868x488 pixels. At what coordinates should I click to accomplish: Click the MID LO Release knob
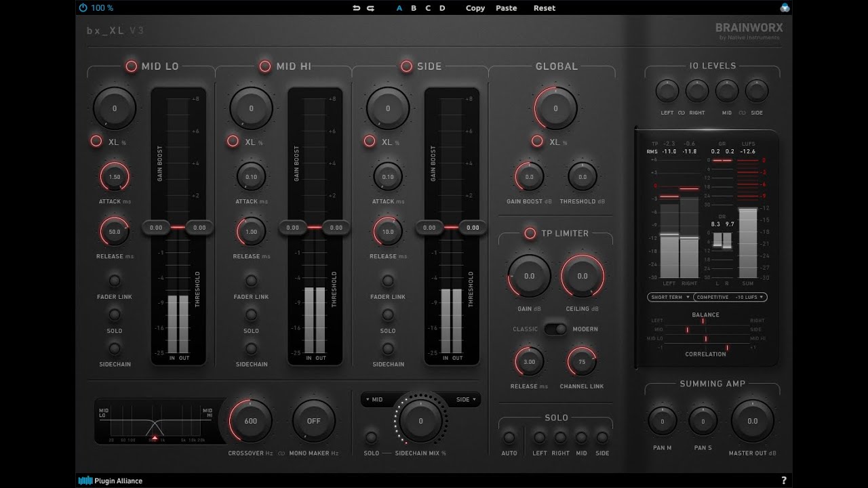click(115, 232)
